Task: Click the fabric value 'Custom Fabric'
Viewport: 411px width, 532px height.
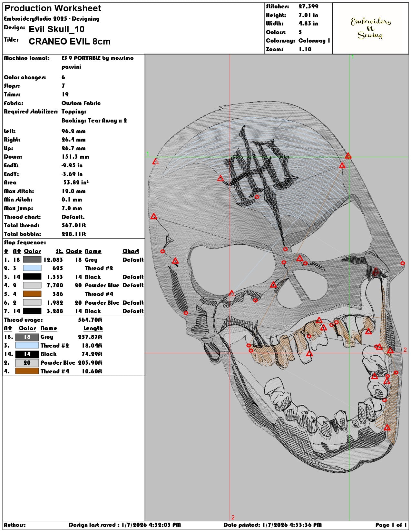Action: [x=81, y=103]
